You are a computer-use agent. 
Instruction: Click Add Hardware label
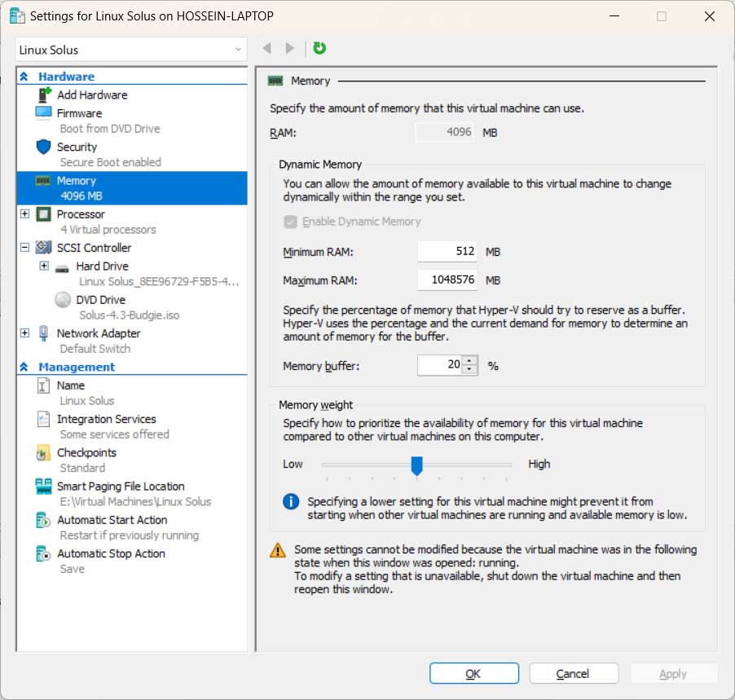92,95
